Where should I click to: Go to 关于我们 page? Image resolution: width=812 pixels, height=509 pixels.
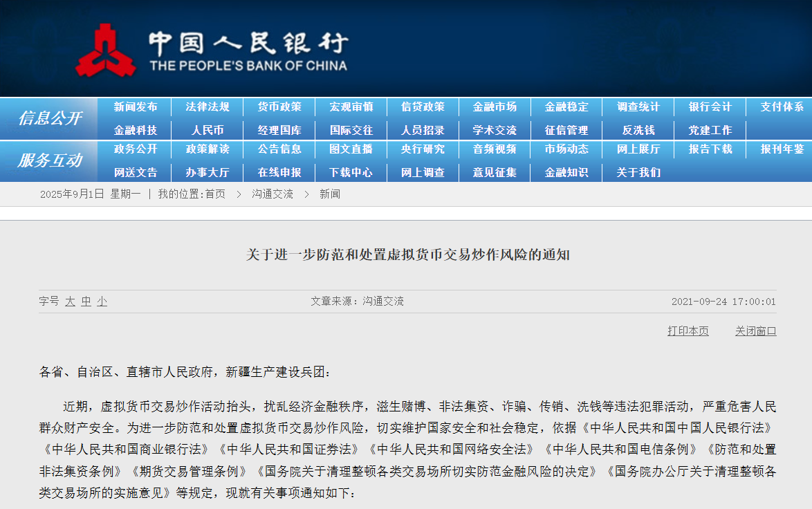tap(638, 172)
